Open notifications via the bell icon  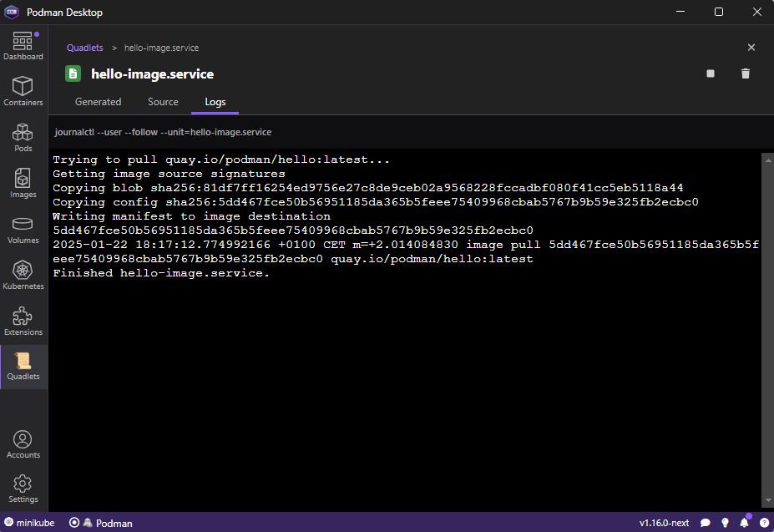(x=744, y=523)
